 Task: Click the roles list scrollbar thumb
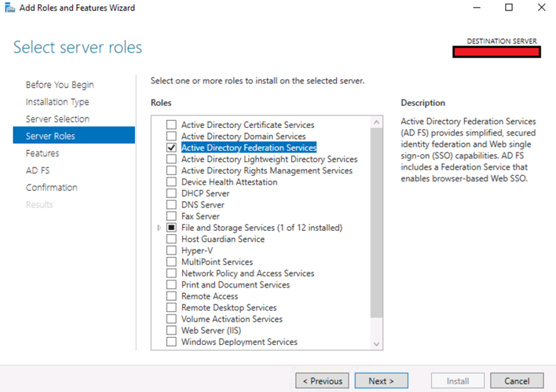pyautogui.click(x=377, y=223)
